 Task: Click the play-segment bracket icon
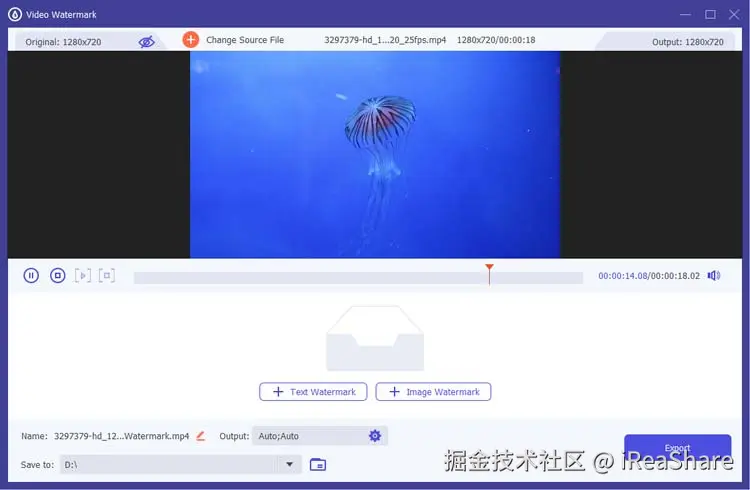point(83,276)
